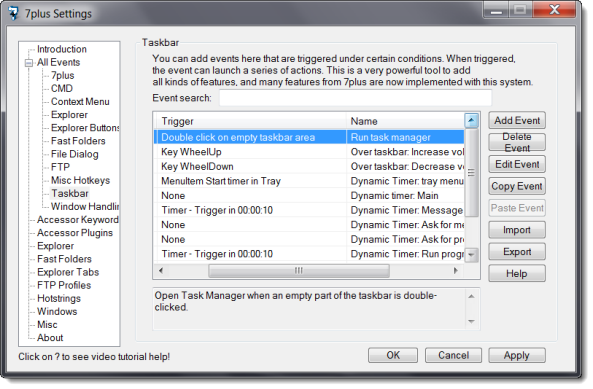The height and width of the screenshot is (389, 593).
Task: Open the top-level Fast Folders settings
Action: point(64,259)
